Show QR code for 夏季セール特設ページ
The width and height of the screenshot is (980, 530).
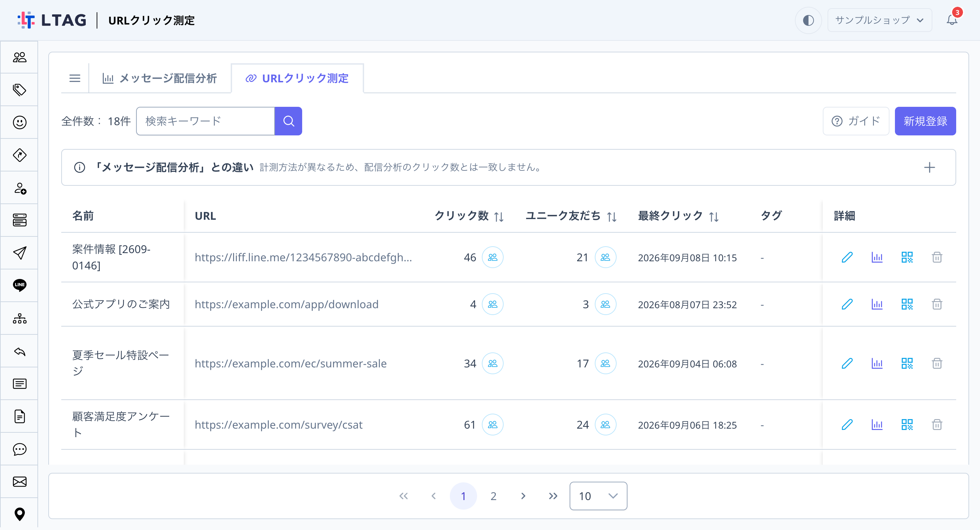[907, 363]
